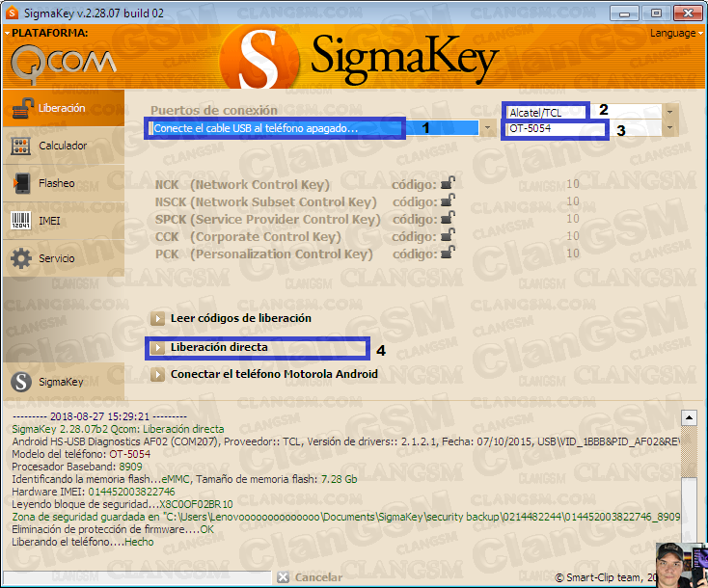The height and width of the screenshot is (588, 708).
Task: Click the NCK code padlock icon
Action: coord(448,183)
